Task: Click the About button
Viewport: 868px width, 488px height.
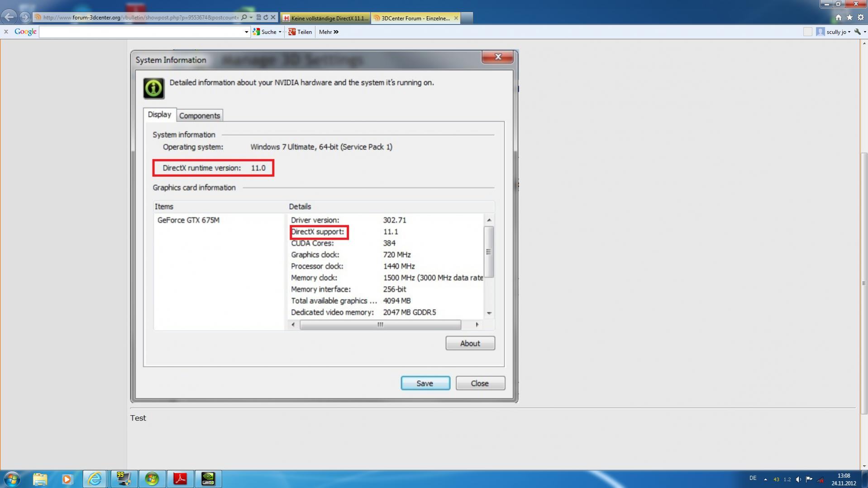Action: click(x=470, y=343)
